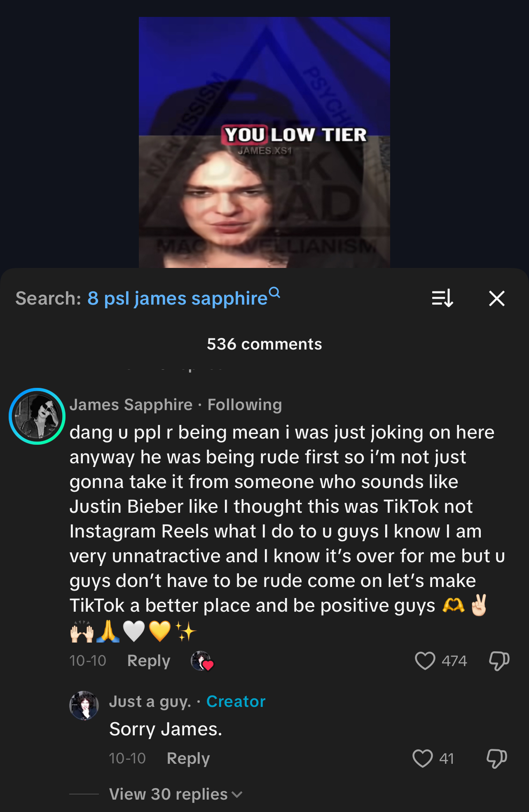Tap the video preview above comments
This screenshot has width=529, height=812.
264,142
